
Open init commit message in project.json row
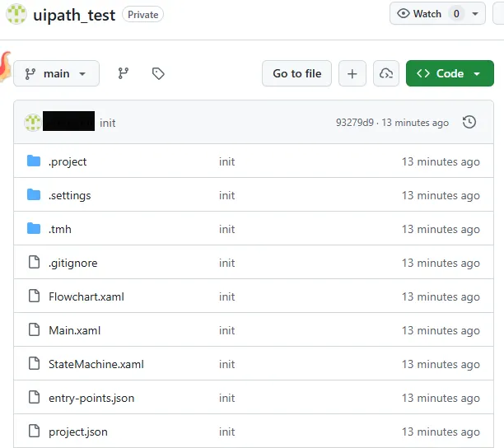(x=227, y=432)
